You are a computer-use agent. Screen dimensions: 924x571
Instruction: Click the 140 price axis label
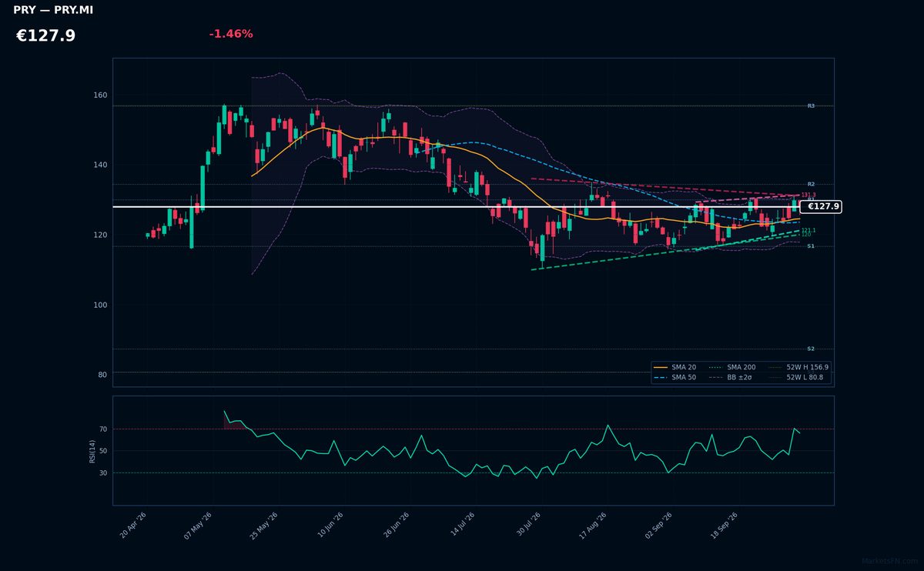click(x=100, y=165)
